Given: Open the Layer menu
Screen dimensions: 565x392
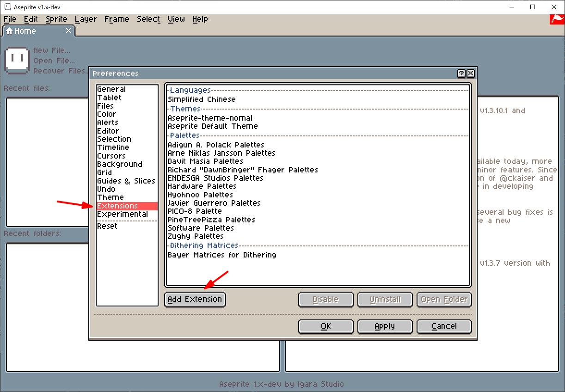Looking at the screenshot, I should pyautogui.click(x=86, y=19).
